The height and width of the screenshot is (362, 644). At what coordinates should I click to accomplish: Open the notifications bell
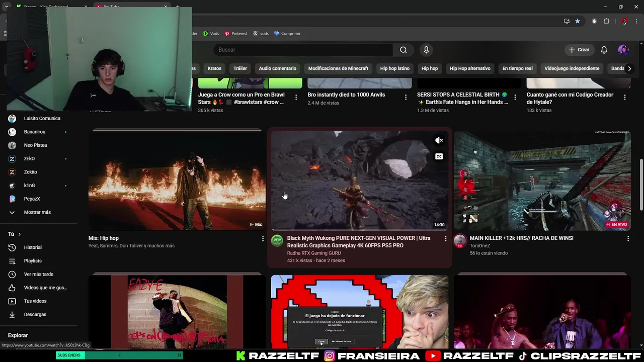click(x=604, y=50)
